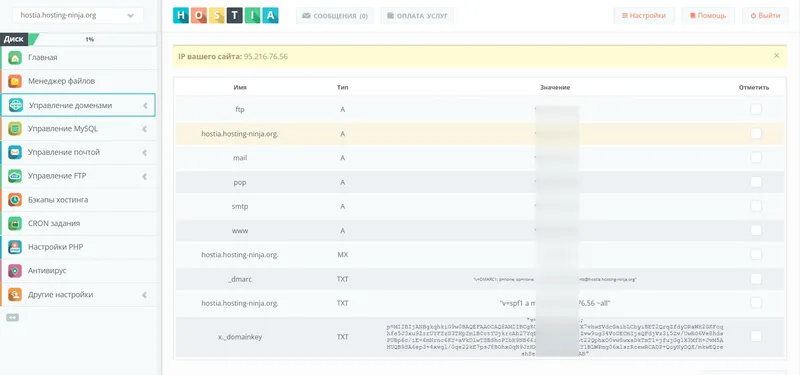Check the hostia.hosting-ninja.org. A record checkbox
The image size is (800, 375).
(x=756, y=133)
